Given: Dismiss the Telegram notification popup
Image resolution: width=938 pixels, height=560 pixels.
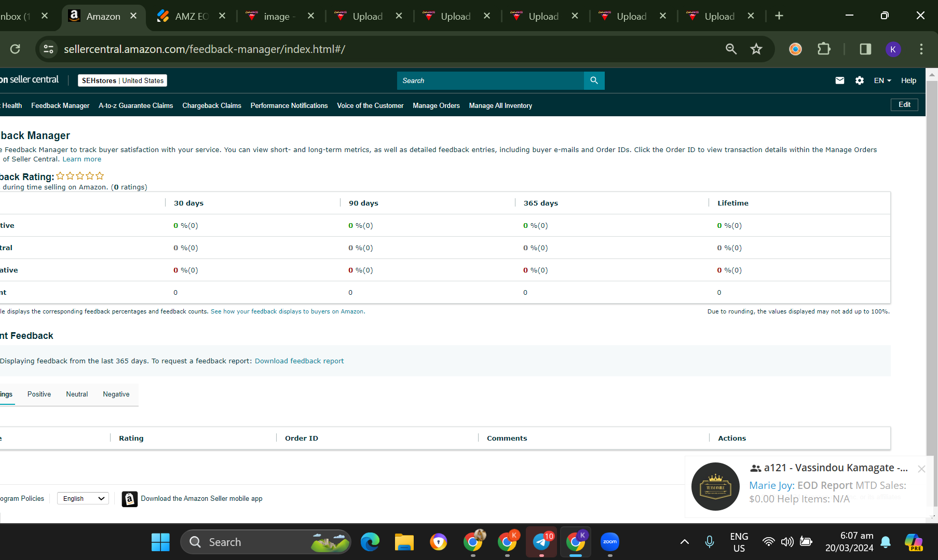Looking at the screenshot, I should pyautogui.click(x=921, y=469).
